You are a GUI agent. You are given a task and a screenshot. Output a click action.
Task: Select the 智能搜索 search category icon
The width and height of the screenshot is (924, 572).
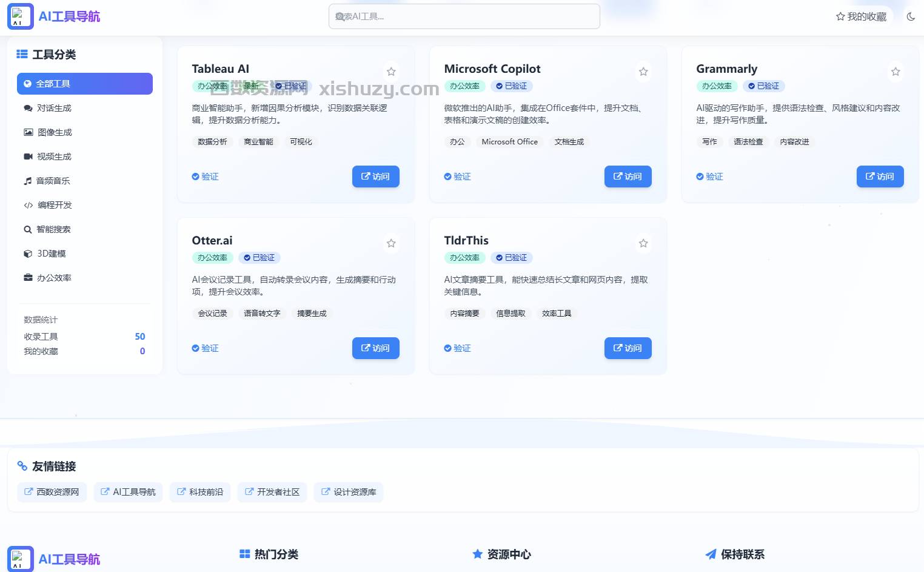(28, 229)
